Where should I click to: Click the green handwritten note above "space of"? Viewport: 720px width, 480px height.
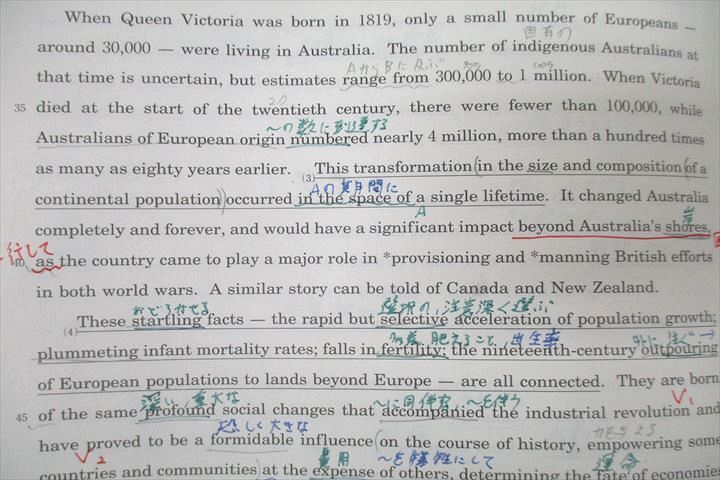click(354, 187)
